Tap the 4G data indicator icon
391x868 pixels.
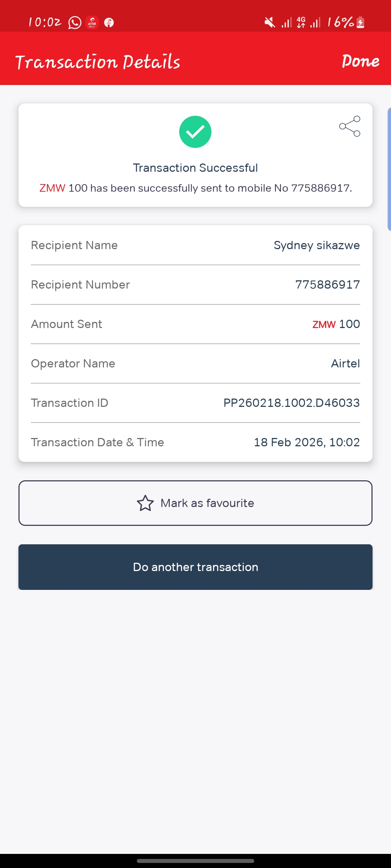click(x=301, y=22)
